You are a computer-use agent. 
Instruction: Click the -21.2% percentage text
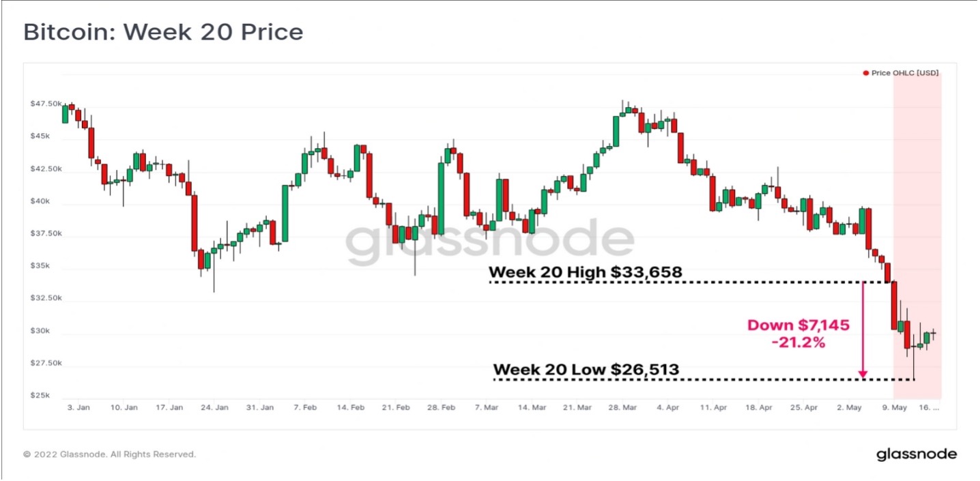[x=798, y=342]
